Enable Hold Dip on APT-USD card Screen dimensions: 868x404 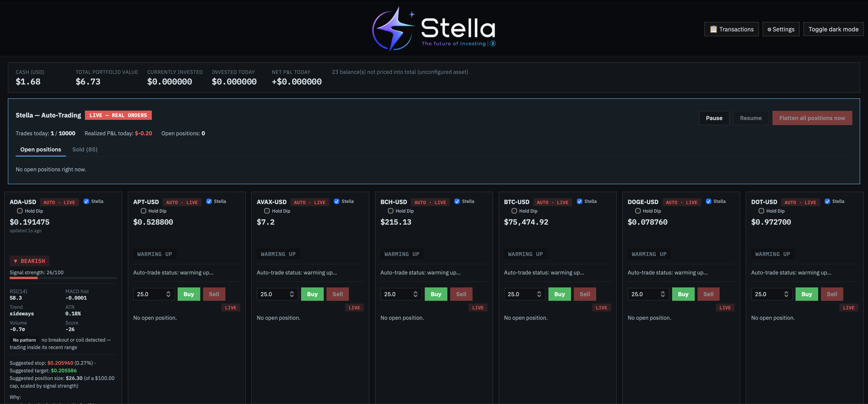click(x=144, y=211)
